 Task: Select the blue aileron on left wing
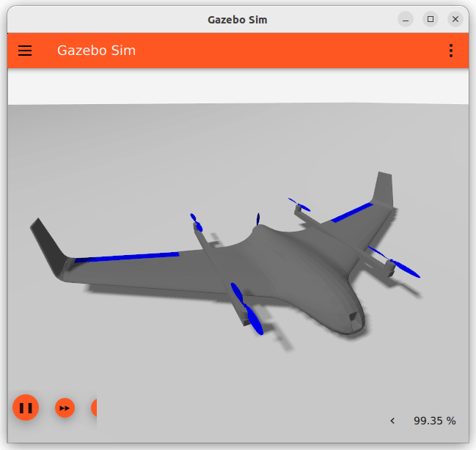click(126, 257)
